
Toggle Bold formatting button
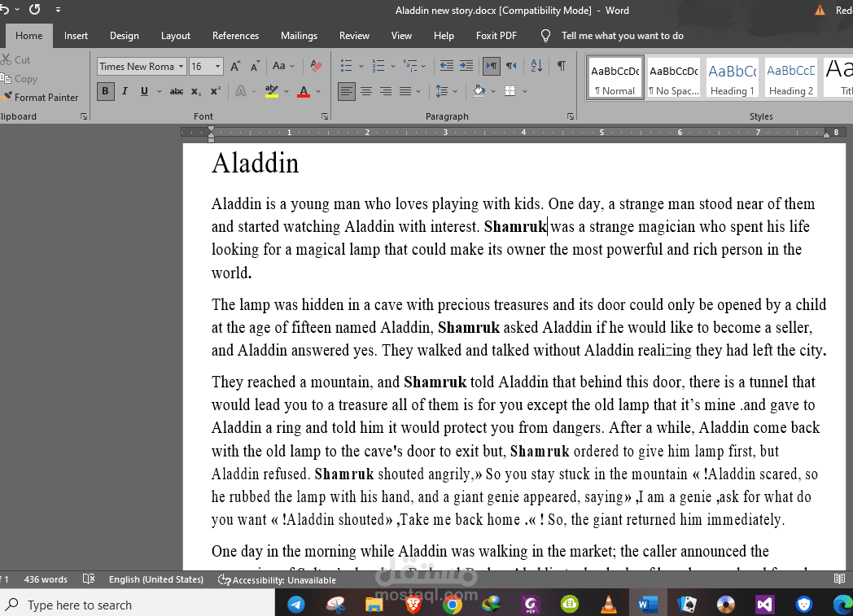pyautogui.click(x=106, y=91)
